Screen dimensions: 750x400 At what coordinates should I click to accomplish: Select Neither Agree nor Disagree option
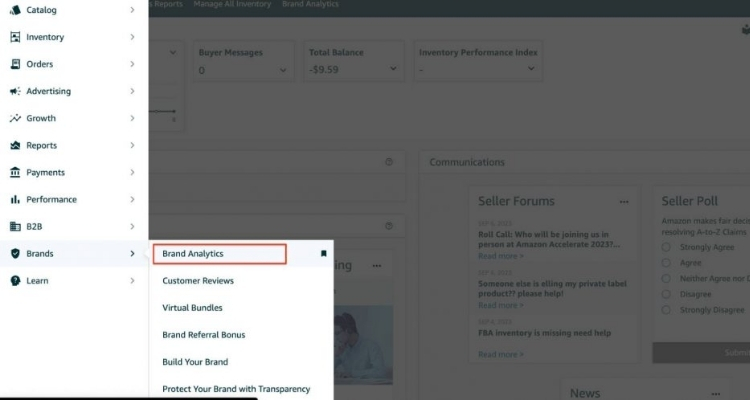(666, 278)
